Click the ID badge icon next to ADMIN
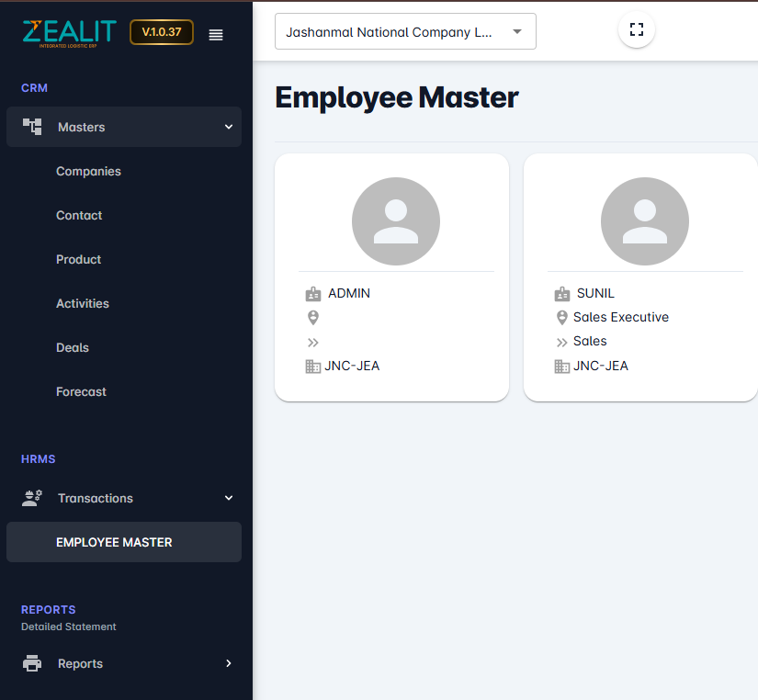The width and height of the screenshot is (758, 700). coord(313,294)
